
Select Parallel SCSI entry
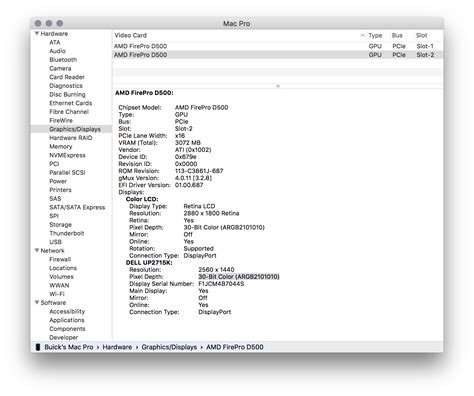(x=67, y=172)
